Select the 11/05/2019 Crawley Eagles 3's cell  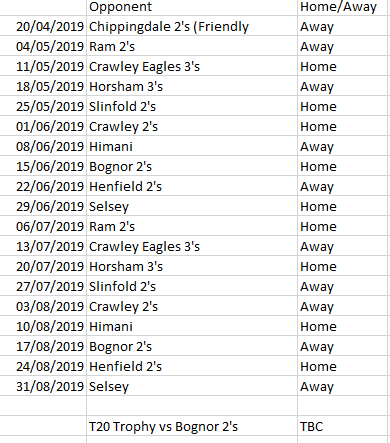[x=192, y=66]
